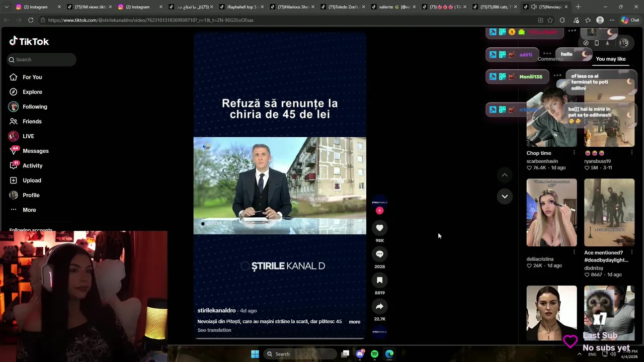The height and width of the screenshot is (362, 644).
Task: Click the scarbeenhavin username
Action: [542, 161]
